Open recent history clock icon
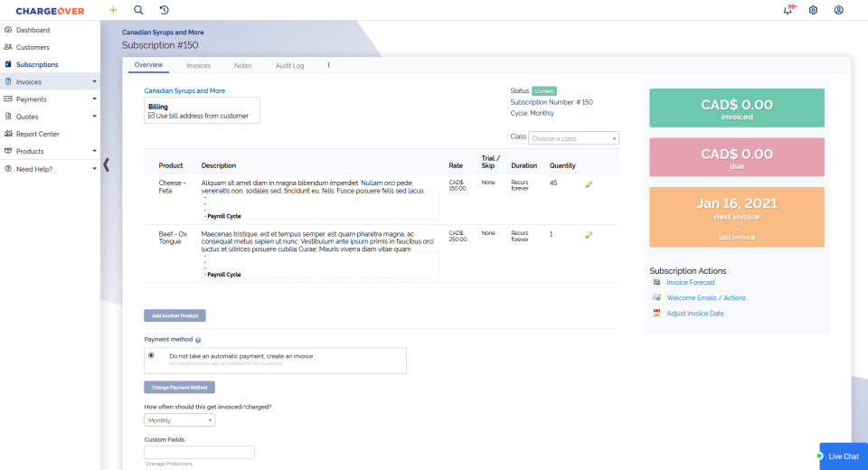 tap(164, 10)
